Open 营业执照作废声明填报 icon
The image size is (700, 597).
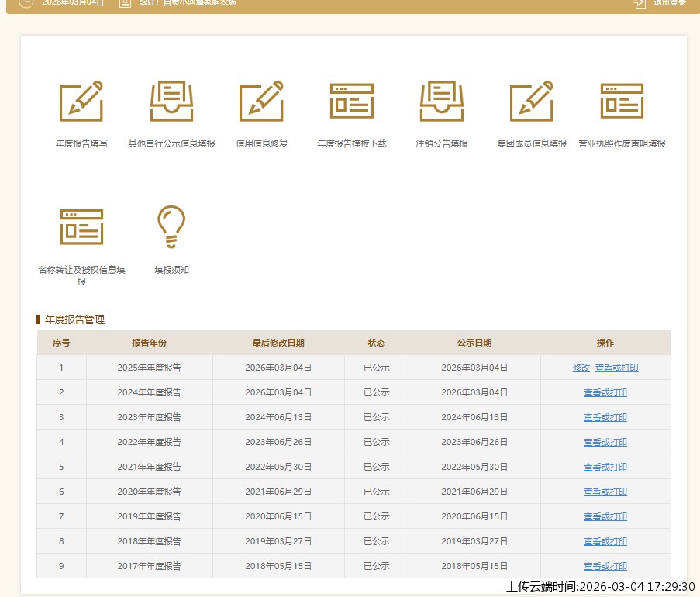click(x=622, y=102)
